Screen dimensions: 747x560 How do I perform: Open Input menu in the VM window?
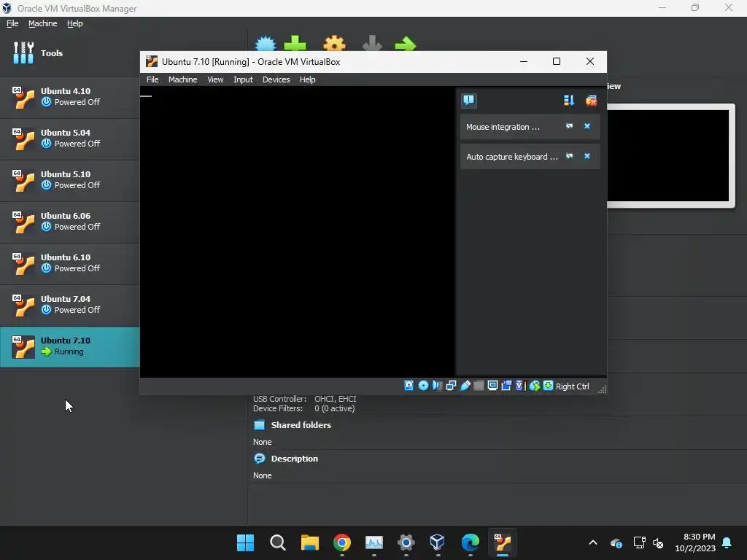point(243,79)
